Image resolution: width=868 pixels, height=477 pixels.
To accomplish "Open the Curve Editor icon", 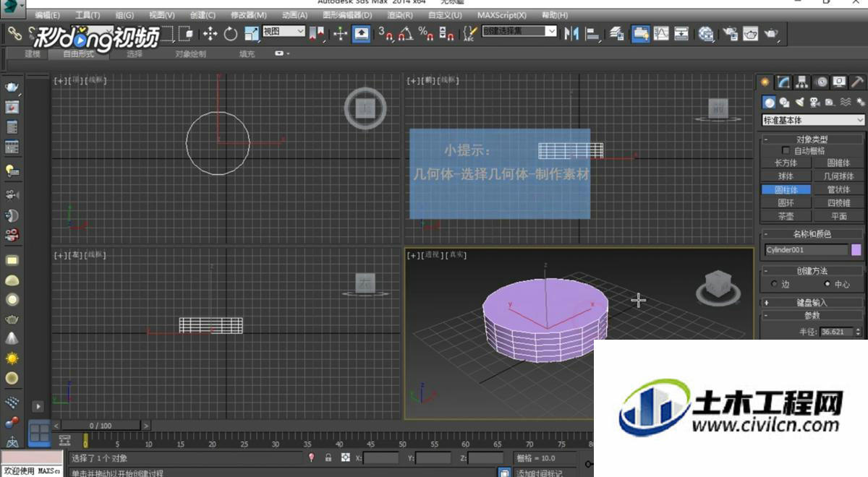I will 661,33.
